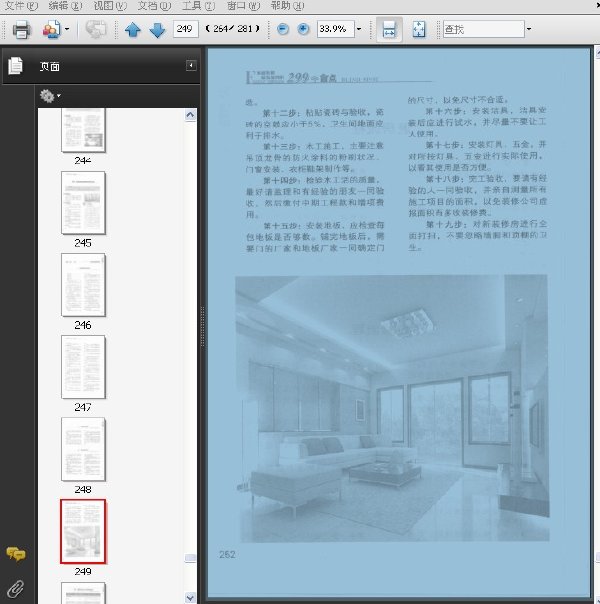
Task: Select page thumbnail 246
Action: point(83,285)
